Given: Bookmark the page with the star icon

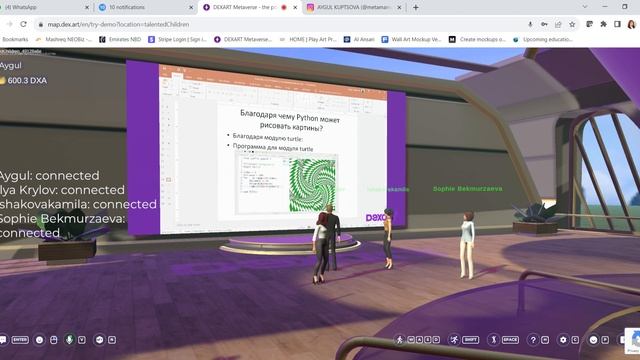Looking at the screenshot, I should click(572, 24).
